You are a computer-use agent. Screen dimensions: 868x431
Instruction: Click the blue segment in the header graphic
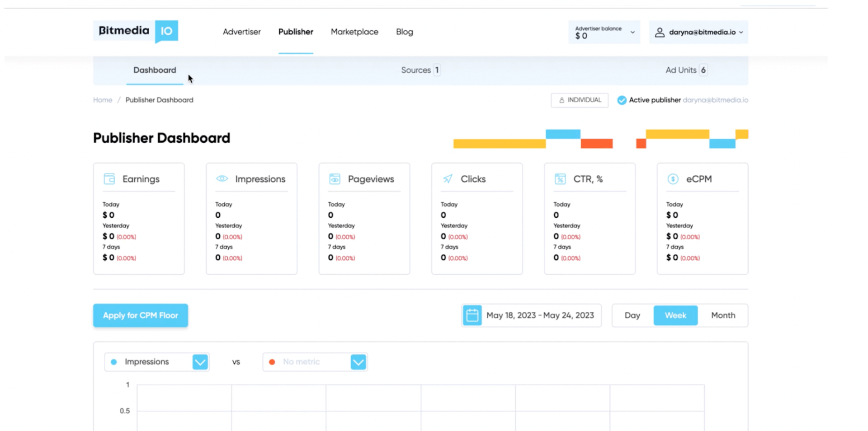click(563, 134)
